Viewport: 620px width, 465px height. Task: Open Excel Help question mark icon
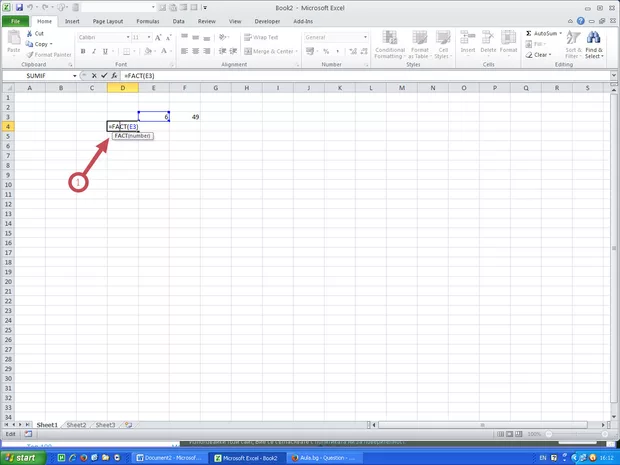(580, 21)
